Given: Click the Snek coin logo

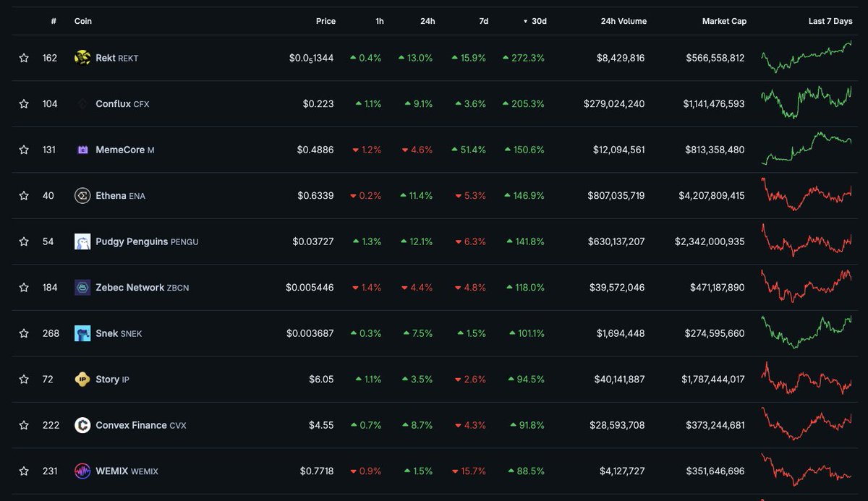Looking at the screenshot, I should [82, 333].
